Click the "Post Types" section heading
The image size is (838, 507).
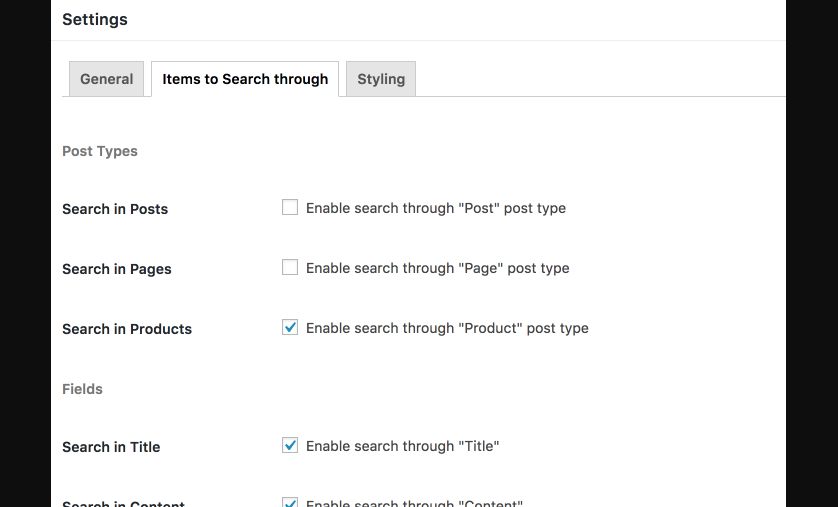(x=100, y=151)
